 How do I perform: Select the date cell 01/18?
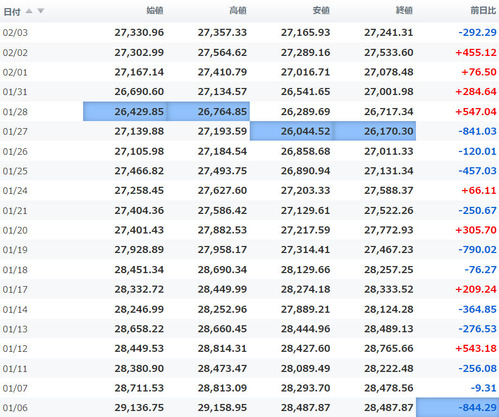pyautogui.click(x=15, y=270)
